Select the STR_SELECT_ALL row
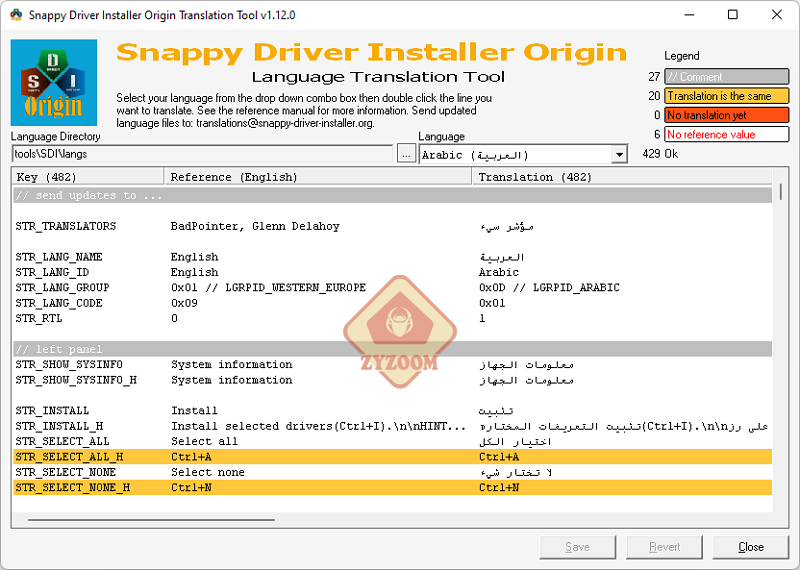800x570 pixels. coord(392,441)
